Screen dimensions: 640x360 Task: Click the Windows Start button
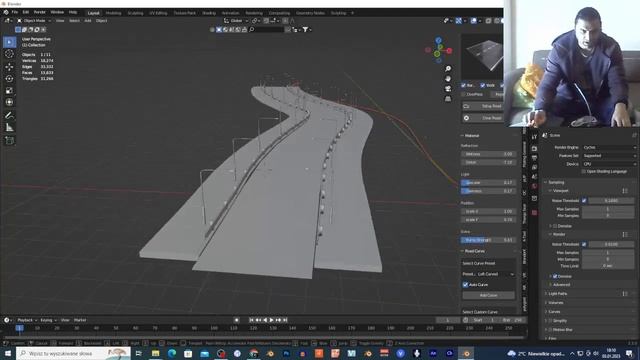(8, 353)
